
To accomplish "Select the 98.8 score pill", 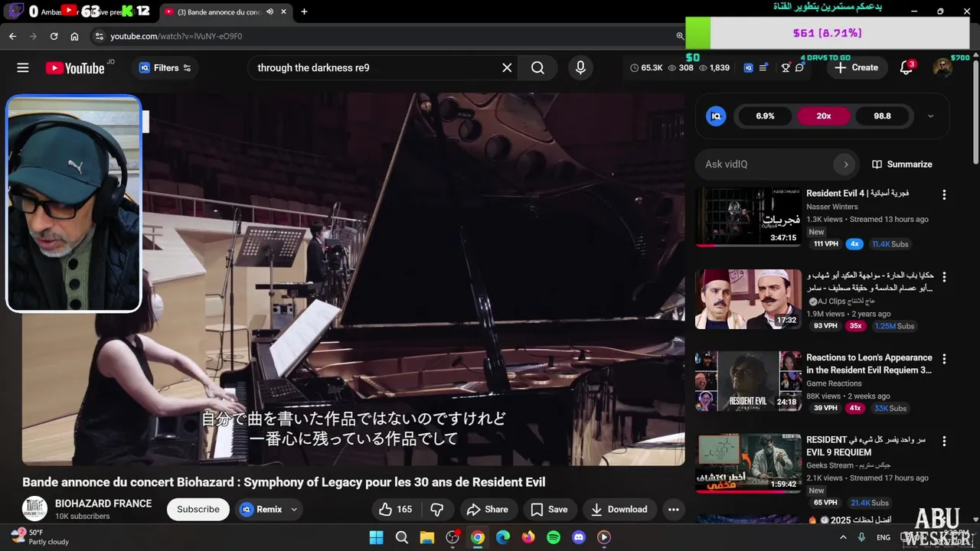I will 882,116.
